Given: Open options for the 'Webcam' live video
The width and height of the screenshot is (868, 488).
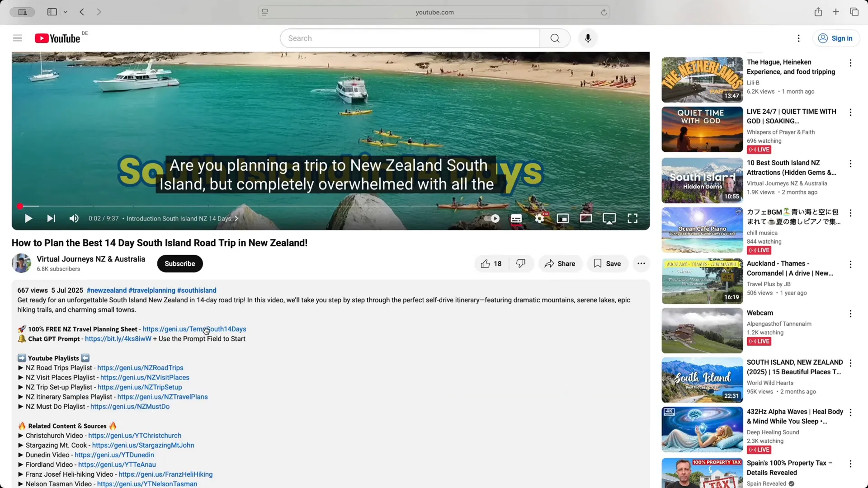Looking at the screenshot, I should [850, 314].
